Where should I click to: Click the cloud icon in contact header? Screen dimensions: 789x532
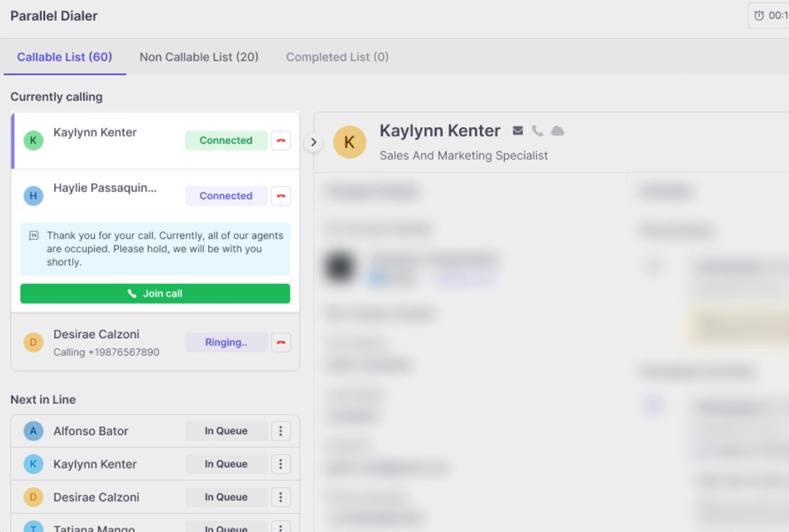point(557,131)
